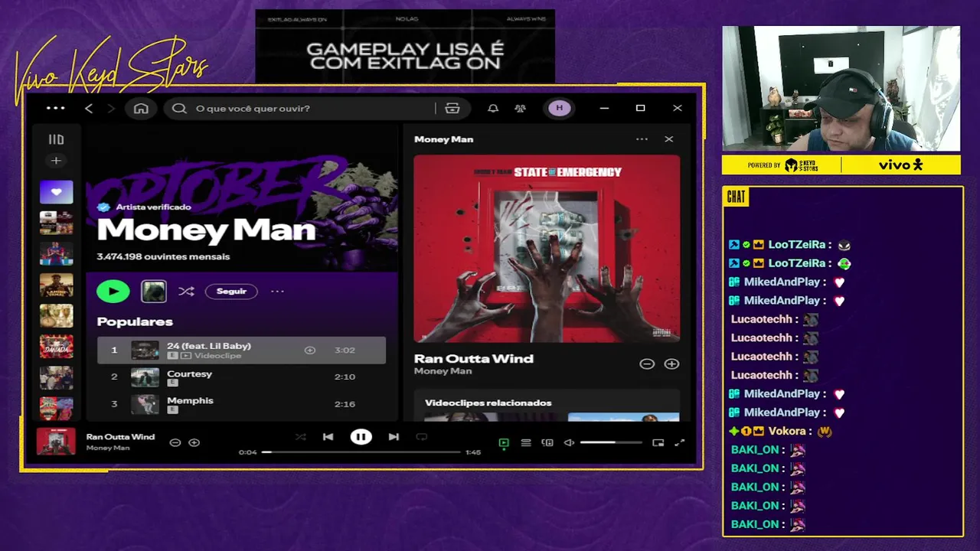
Task: Open the purple H profile avatar
Action: 559,108
